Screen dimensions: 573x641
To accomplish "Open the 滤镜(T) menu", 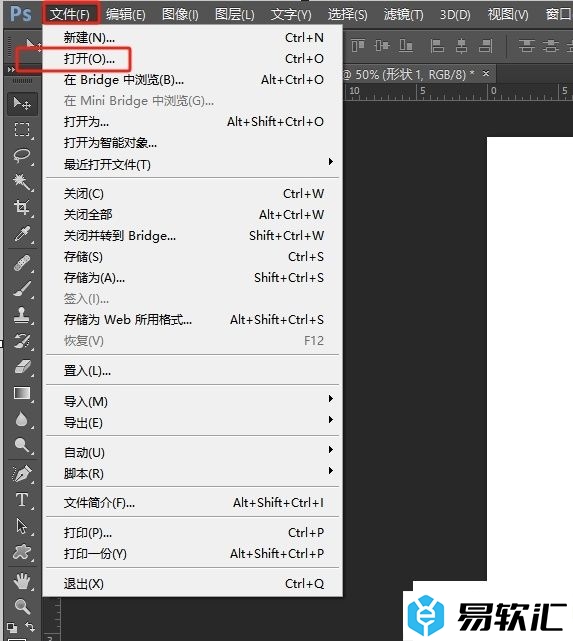I will point(403,14).
